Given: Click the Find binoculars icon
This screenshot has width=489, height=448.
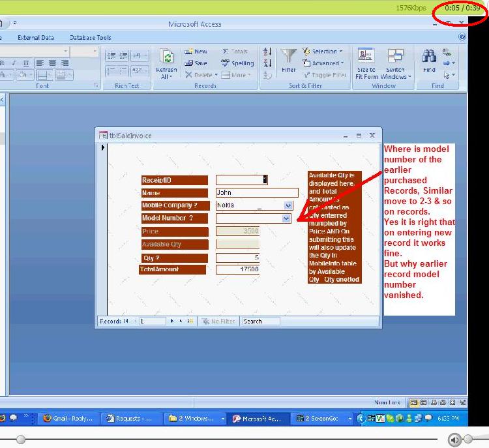Looking at the screenshot, I should 429,56.
